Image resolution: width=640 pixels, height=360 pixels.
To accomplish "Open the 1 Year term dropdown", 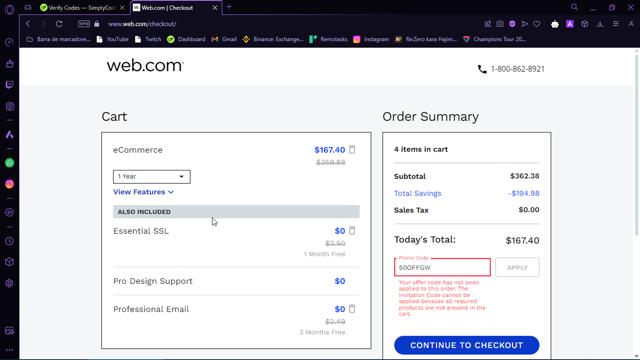I will tap(151, 177).
